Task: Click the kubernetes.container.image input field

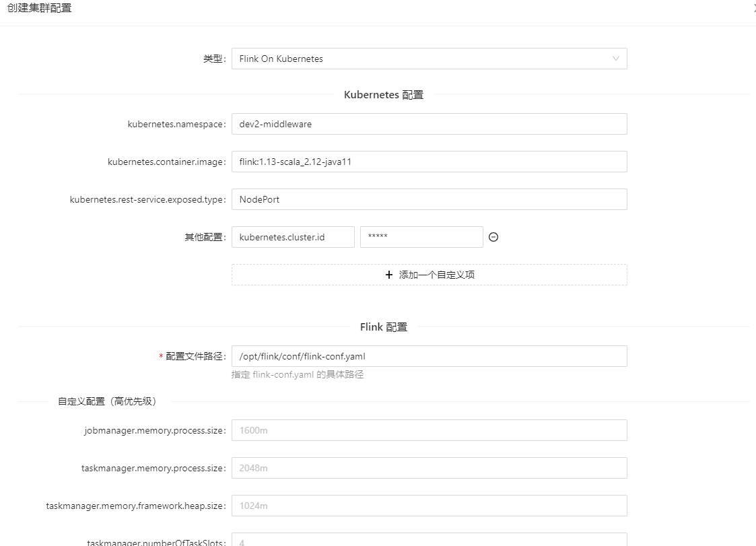Action: [x=429, y=162]
